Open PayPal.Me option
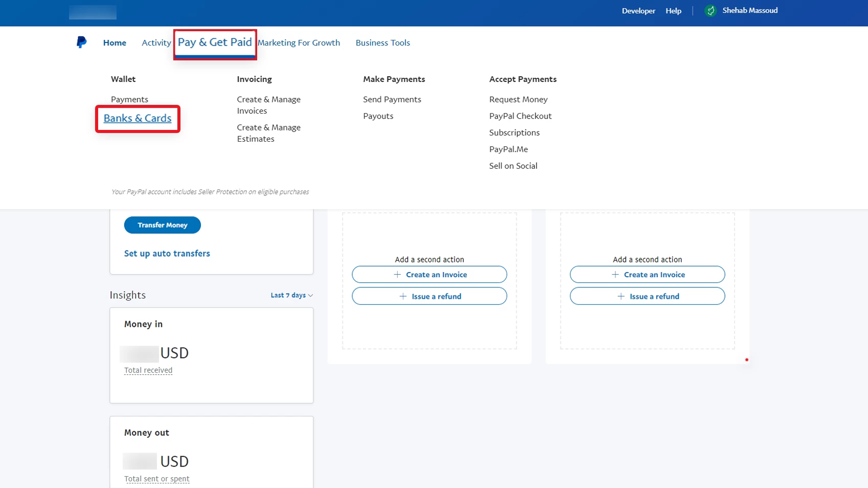868x488 pixels. (x=509, y=149)
